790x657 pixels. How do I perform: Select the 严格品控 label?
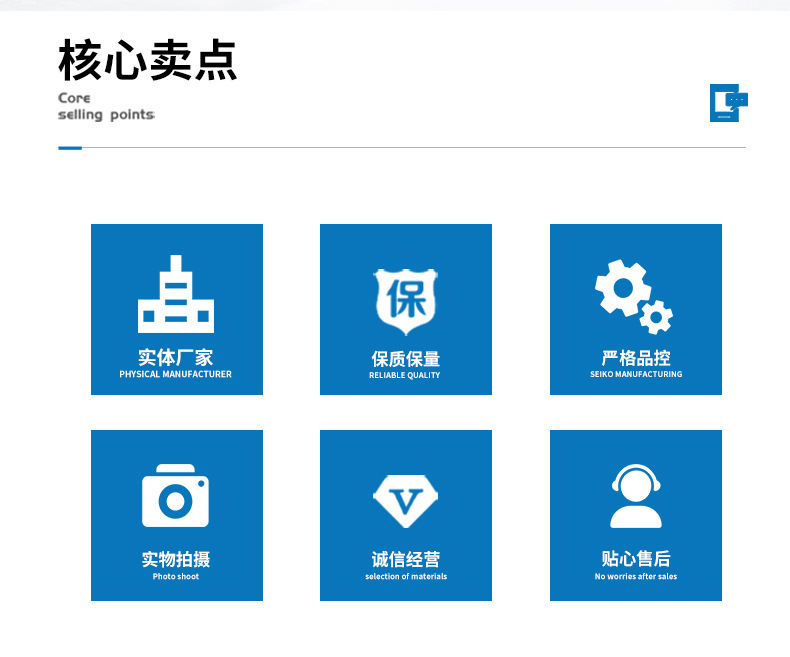(x=636, y=358)
